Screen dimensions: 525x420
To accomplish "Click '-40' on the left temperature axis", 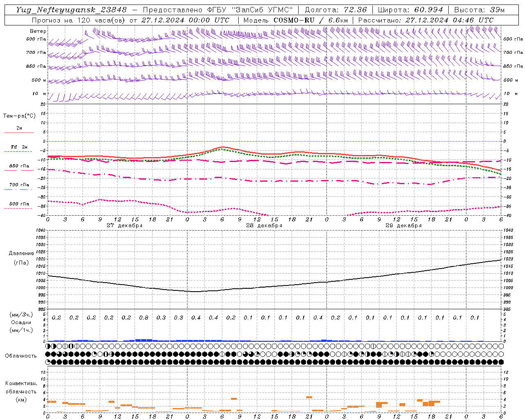I will coord(42,215).
